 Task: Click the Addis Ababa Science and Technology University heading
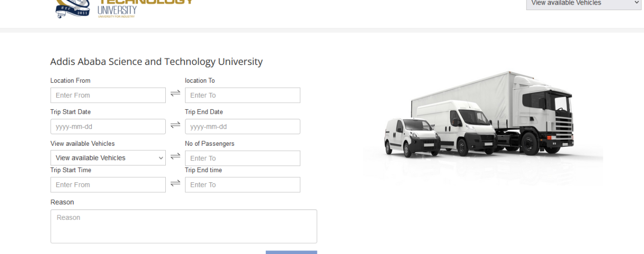tap(156, 62)
